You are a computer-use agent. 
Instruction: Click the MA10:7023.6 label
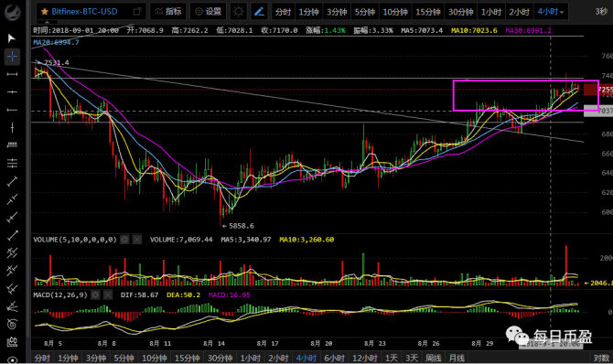474,30
